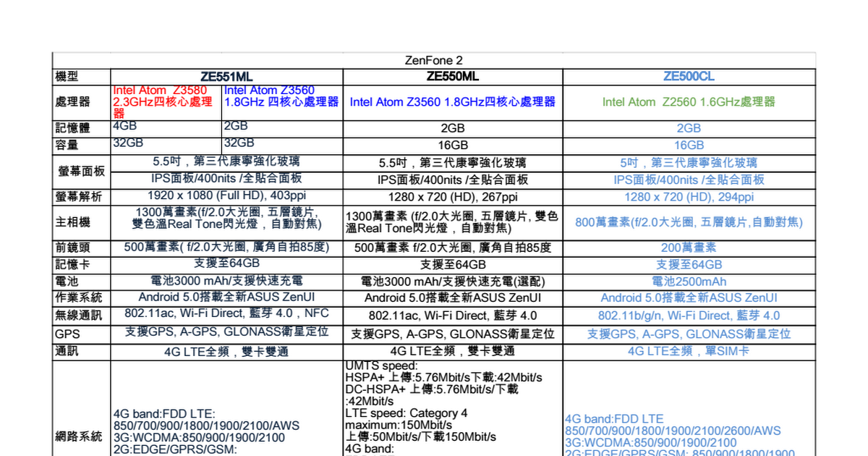Click the ZenFone 2 table title
868x456 pixels.
point(434,61)
